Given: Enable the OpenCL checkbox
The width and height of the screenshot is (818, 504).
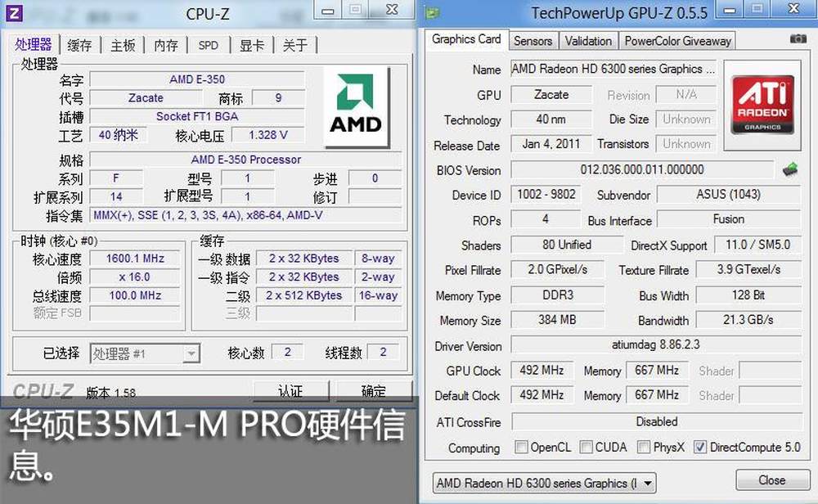Looking at the screenshot, I should tap(521, 448).
